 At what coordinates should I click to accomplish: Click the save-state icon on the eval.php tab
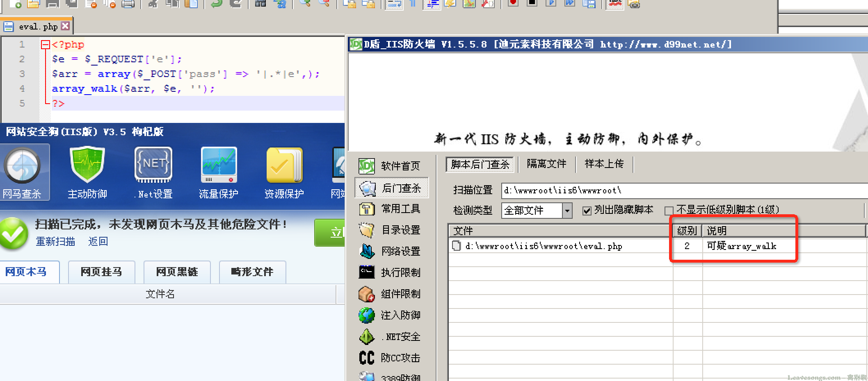(9, 27)
